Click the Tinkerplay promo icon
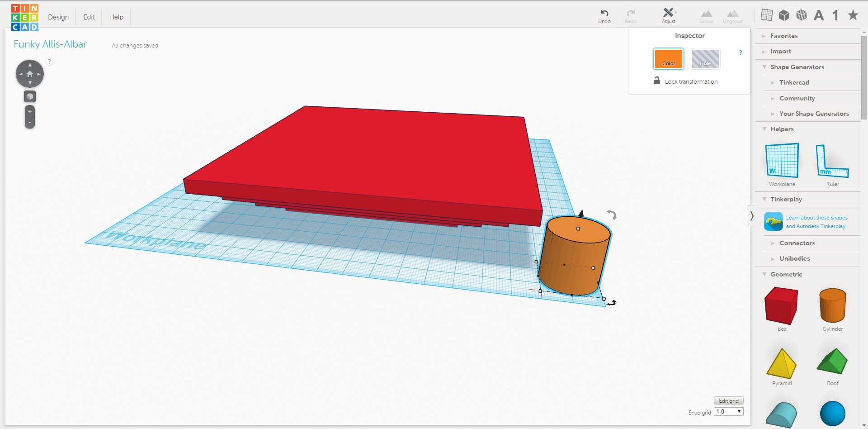This screenshot has height=429, width=868. point(774,221)
